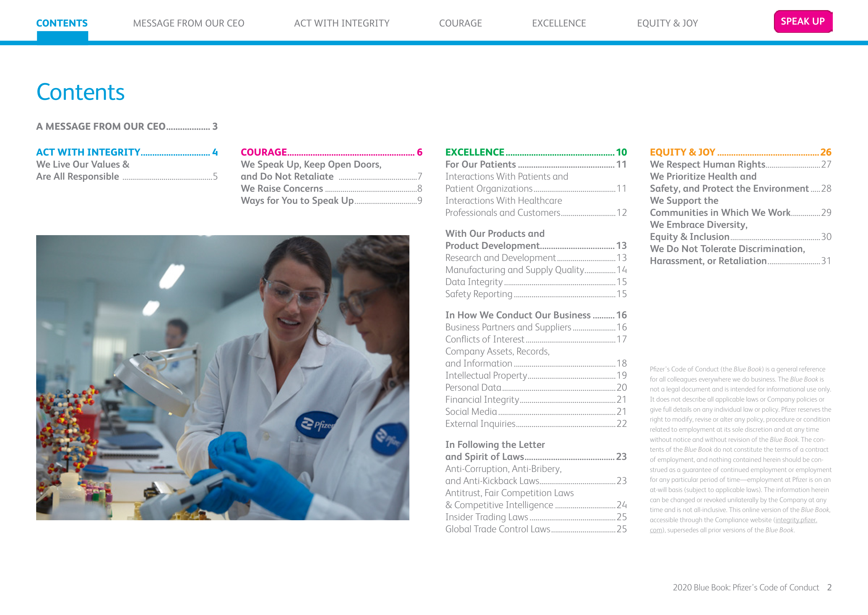Open the EQUITY & JOY header tab
868x615 pixels.
click(x=667, y=23)
